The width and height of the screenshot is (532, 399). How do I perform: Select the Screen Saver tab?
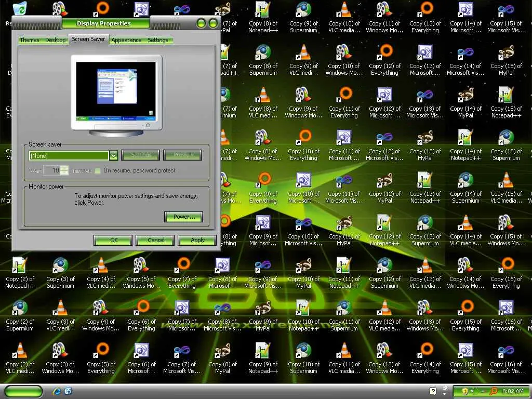pos(88,39)
